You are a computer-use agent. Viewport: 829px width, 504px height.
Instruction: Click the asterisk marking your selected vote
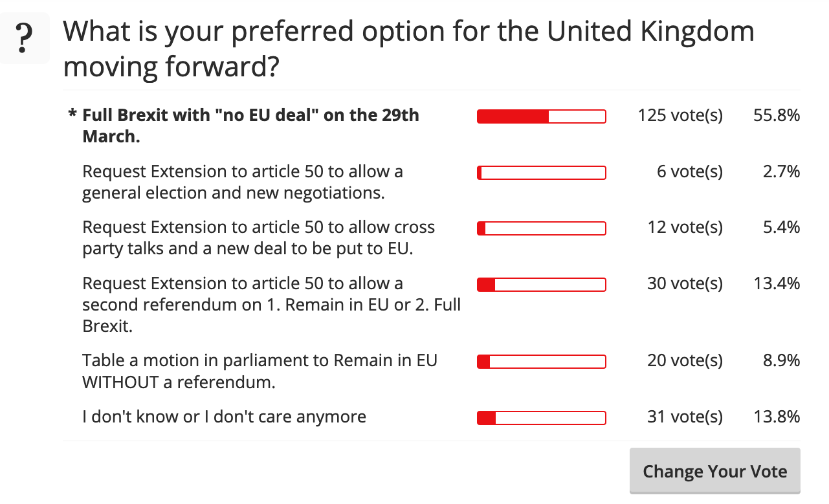72,116
